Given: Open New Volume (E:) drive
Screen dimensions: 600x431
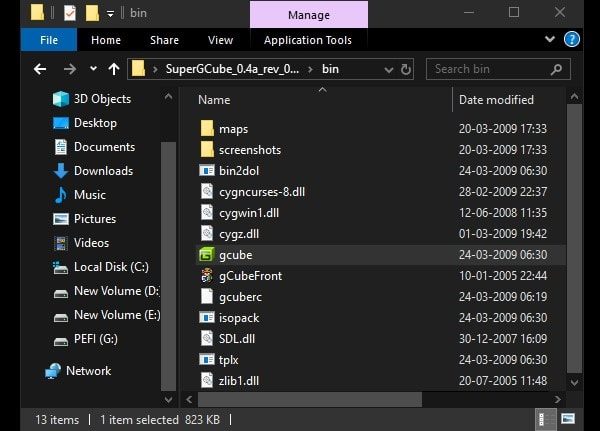Looking at the screenshot, I should 106,315.
